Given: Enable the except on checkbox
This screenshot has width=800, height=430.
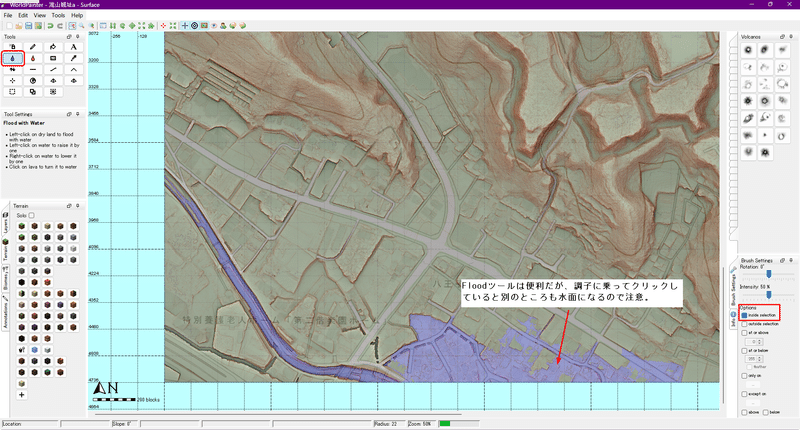Looking at the screenshot, I should (x=744, y=394).
